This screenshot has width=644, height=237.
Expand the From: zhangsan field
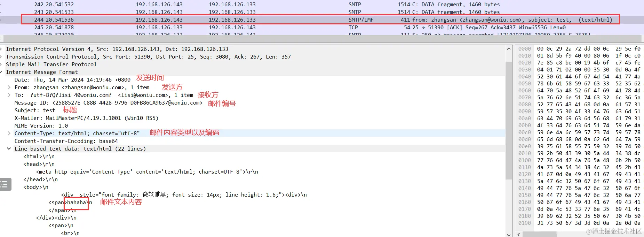[9, 87]
